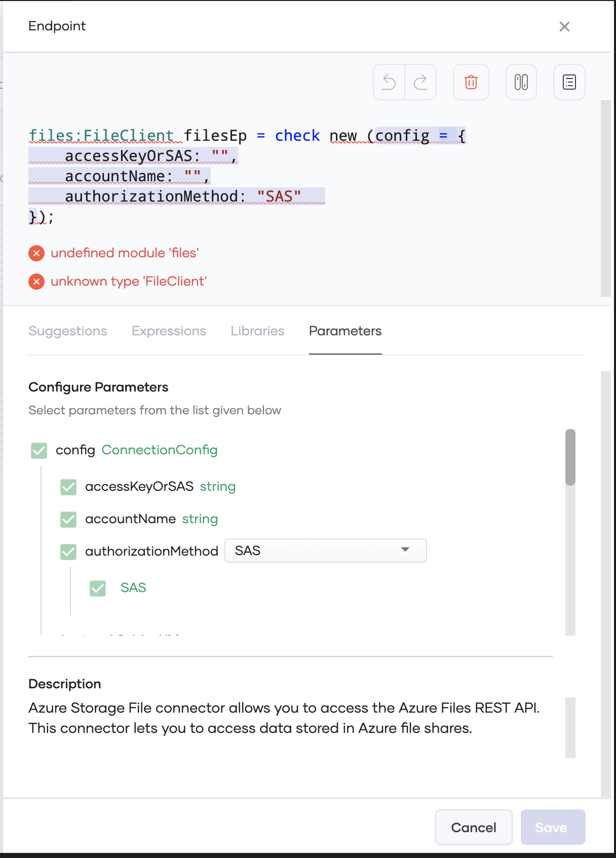Screen dimensions: 616x858
Task: Toggle the accountName string checkbox
Action: point(68,520)
